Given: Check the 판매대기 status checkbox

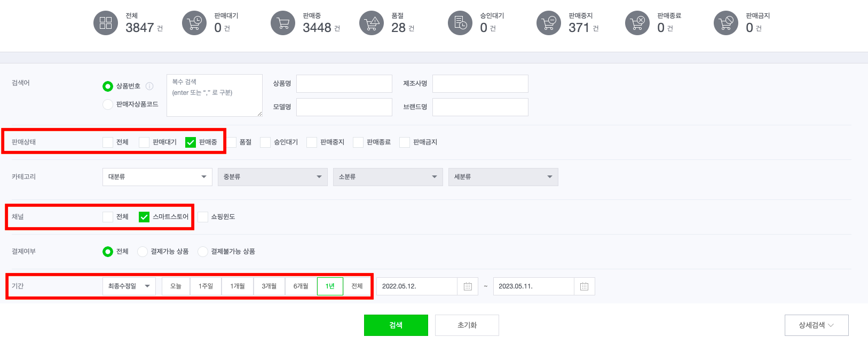Looking at the screenshot, I should (144, 142).
